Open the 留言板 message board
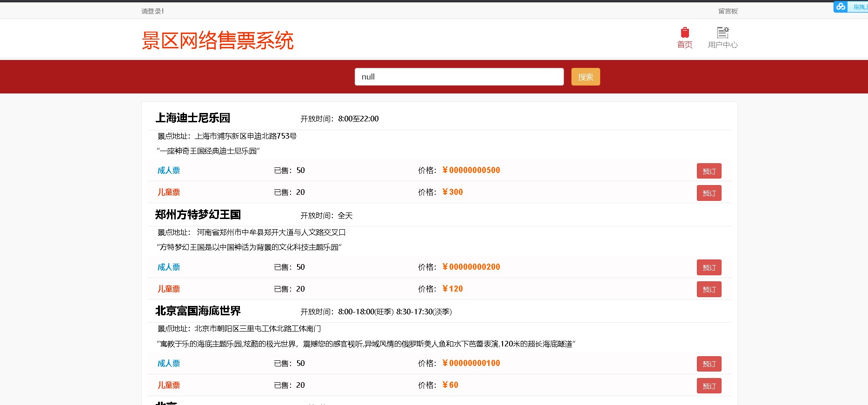The width and height of the screenshot is (868, 405). click(728, 11)
